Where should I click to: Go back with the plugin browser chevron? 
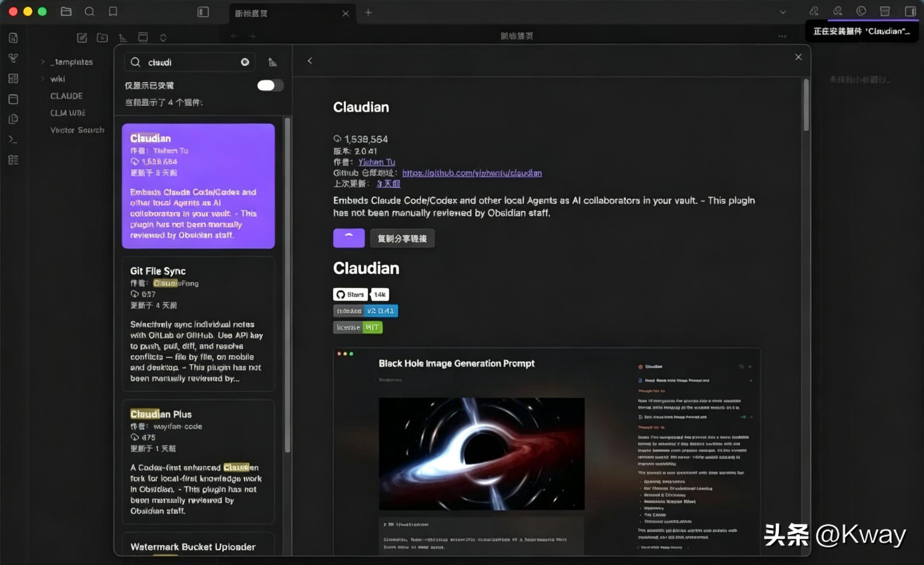click(x=310, y=61)
